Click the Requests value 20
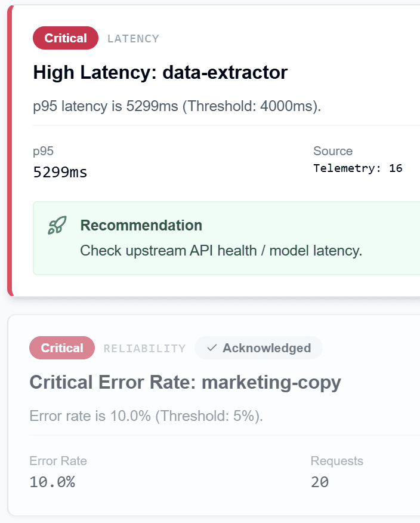420x523 pixels. [x=320, y=482]
